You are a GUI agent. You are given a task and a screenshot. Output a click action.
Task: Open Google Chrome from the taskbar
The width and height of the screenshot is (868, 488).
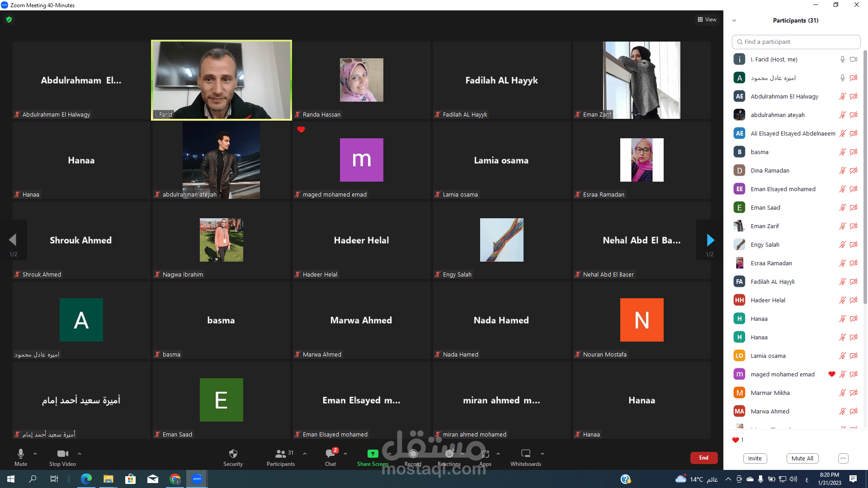pyautogui.click(x=175, y=479)
